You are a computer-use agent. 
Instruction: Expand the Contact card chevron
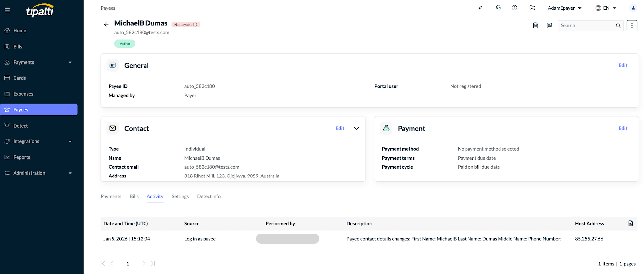coord(356,128)
